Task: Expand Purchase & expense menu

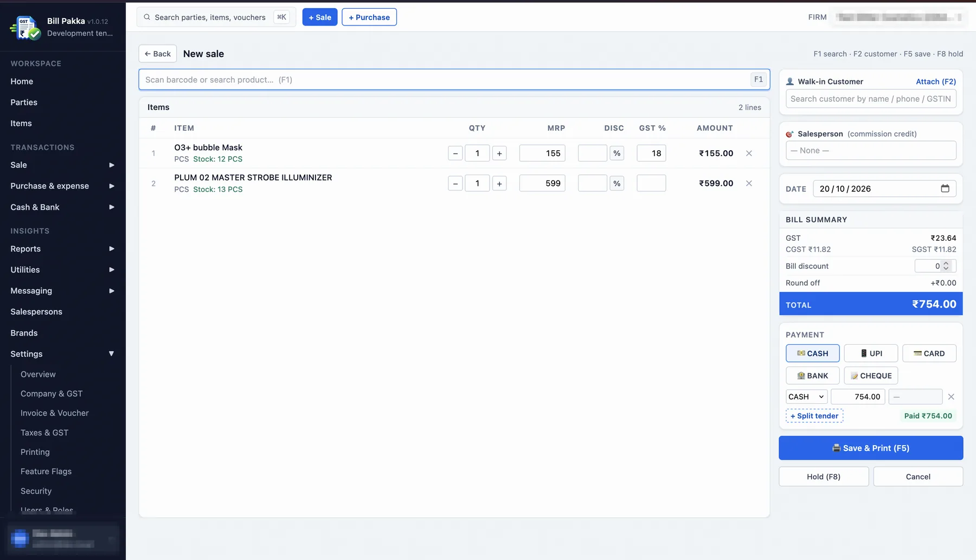Action: pos(63,186)
